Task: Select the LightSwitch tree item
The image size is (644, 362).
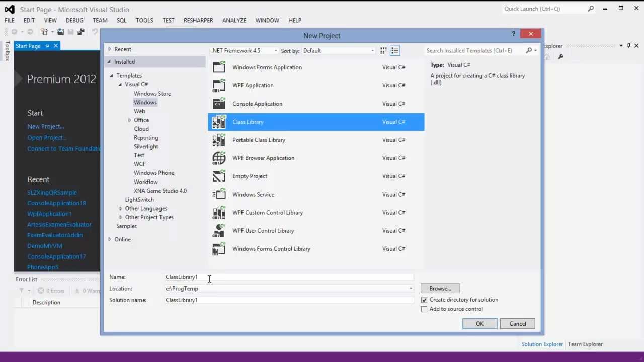Action: pos(139,200)
